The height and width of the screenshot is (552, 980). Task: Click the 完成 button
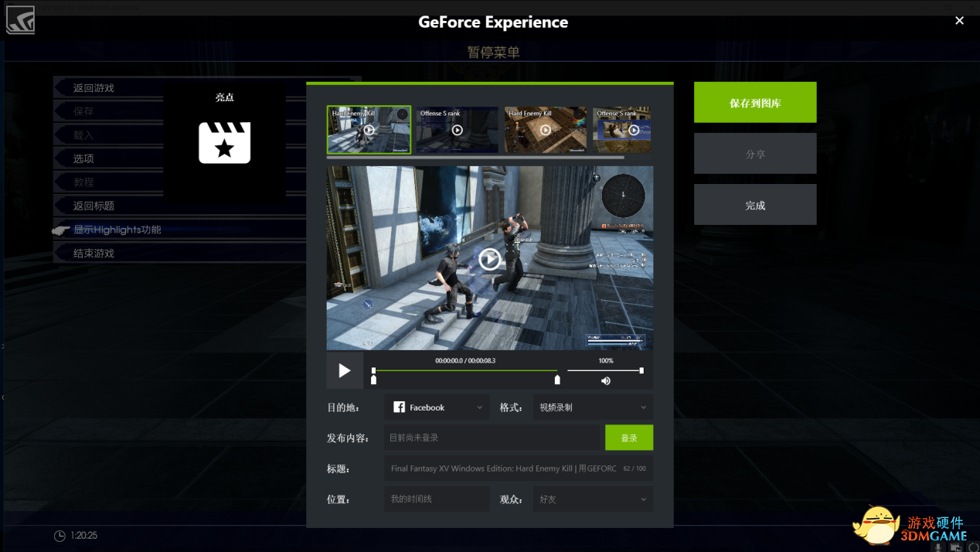[755, 205]
